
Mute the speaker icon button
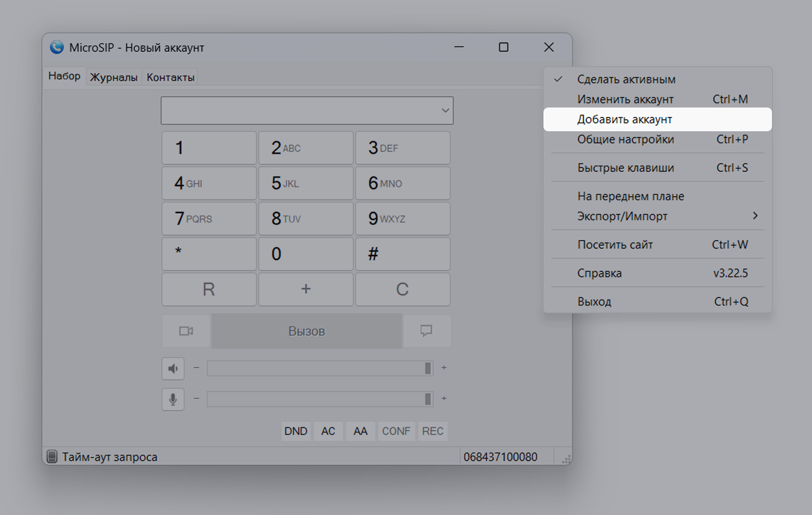[173, 368]
